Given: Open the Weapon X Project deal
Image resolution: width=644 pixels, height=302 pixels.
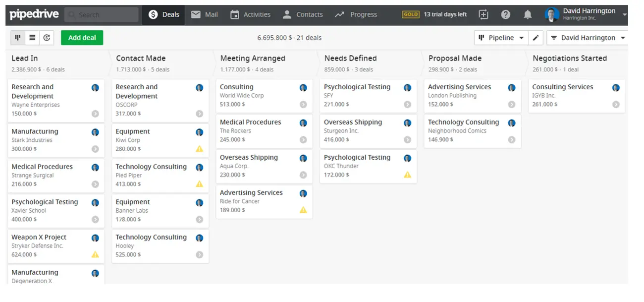Looking at the screenshot, I should click(39, 237).
